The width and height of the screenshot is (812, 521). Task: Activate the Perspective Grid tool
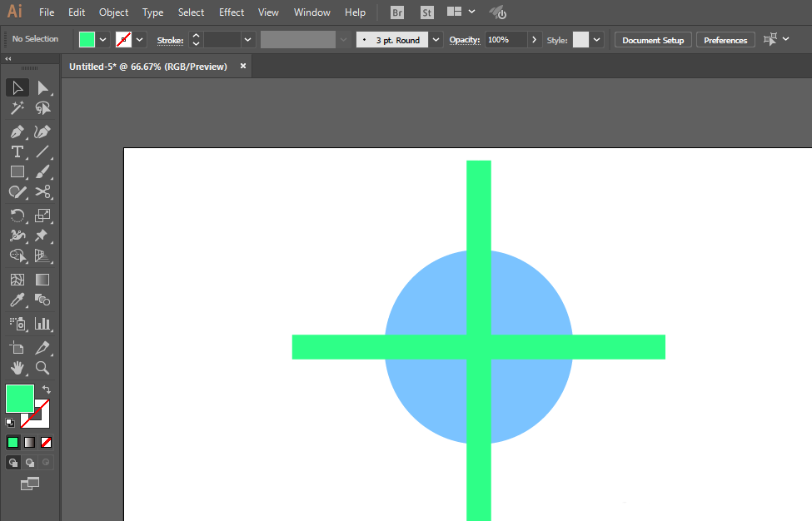point(42,256)
